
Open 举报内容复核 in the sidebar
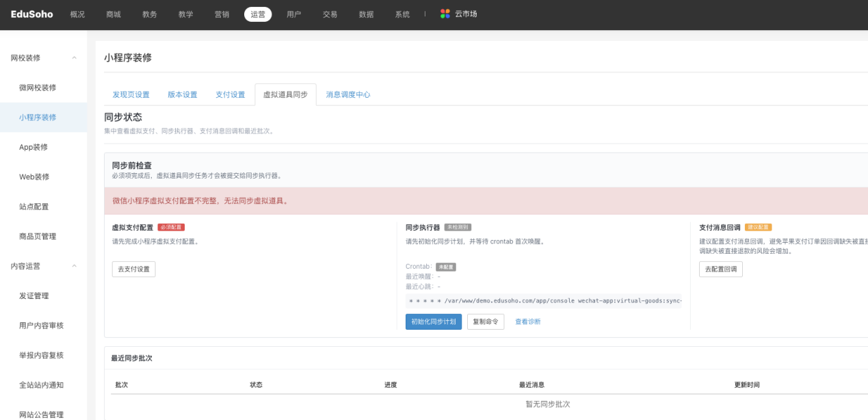pos(43,356)
